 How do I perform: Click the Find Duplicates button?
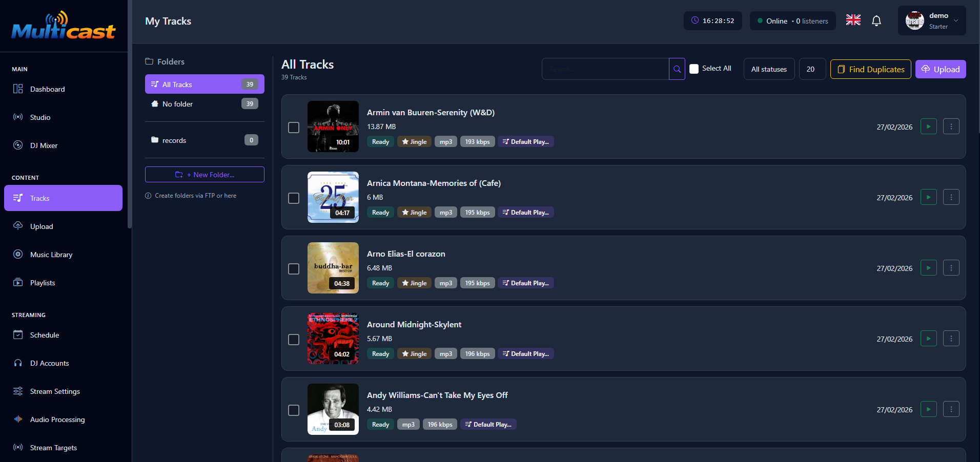pyautogui.click(x=870, y=69)
